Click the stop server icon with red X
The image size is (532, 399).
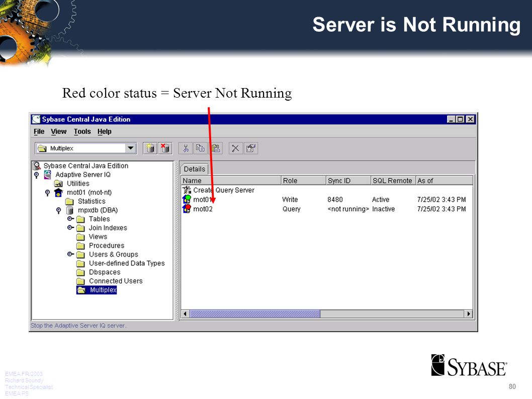(165, 148)
